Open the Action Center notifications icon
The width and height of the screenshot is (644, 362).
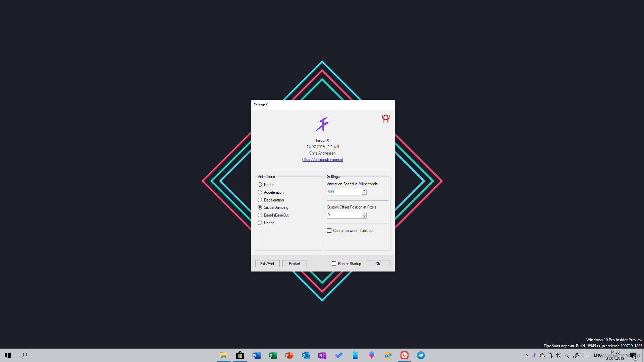633,355
